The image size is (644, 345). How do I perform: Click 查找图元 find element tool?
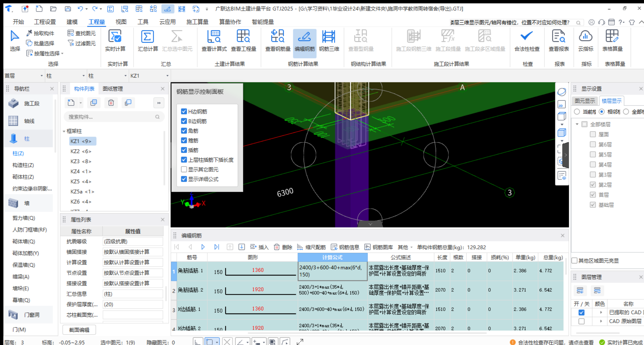click(82, 33)
